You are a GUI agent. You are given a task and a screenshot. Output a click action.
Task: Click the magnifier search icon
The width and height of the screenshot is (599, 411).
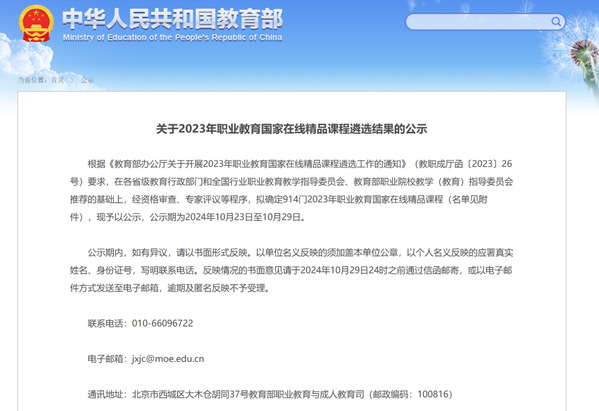pos(556,21)
